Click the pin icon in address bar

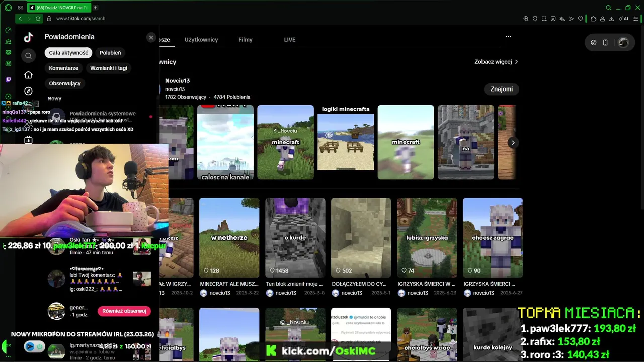click(x=535, y=19)
